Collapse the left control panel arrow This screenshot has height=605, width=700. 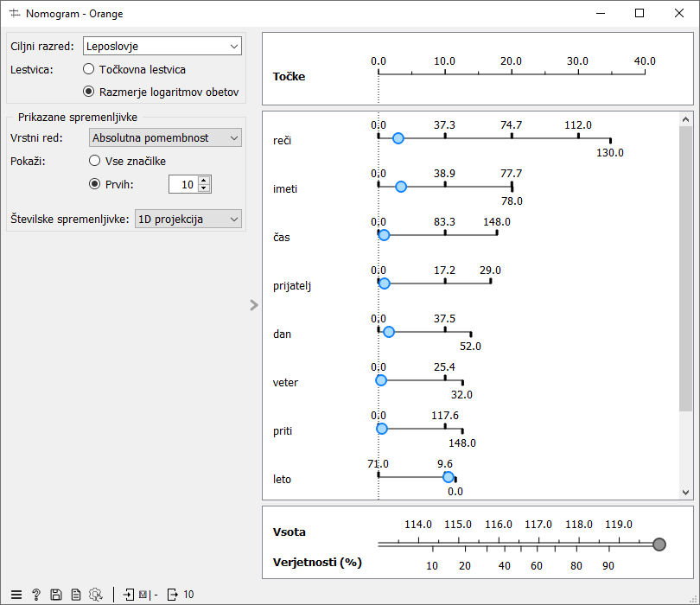click(x=253, y=305)
